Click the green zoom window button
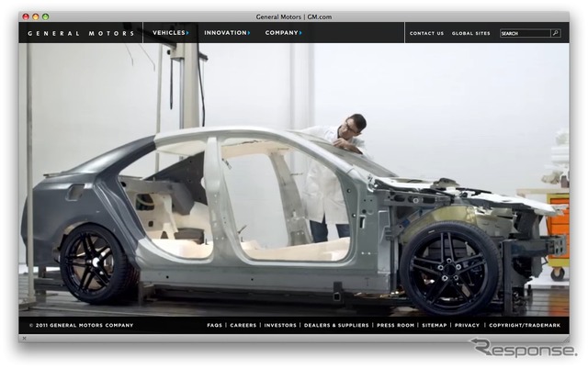 [46, 17]
